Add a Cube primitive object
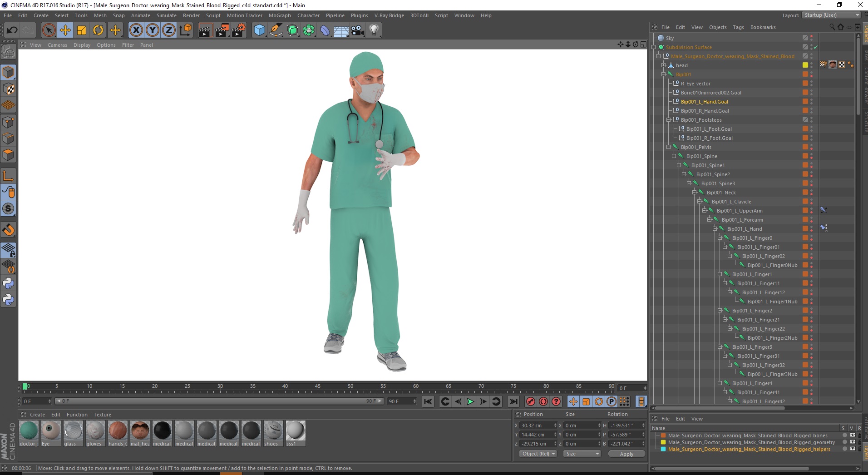Image resolution: width=868 pixels, height=475 pixels. click(x=259, y=30)
